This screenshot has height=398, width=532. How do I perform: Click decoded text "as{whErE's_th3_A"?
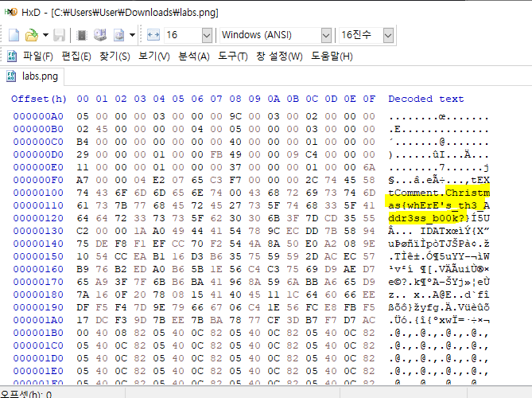(439, 205)
